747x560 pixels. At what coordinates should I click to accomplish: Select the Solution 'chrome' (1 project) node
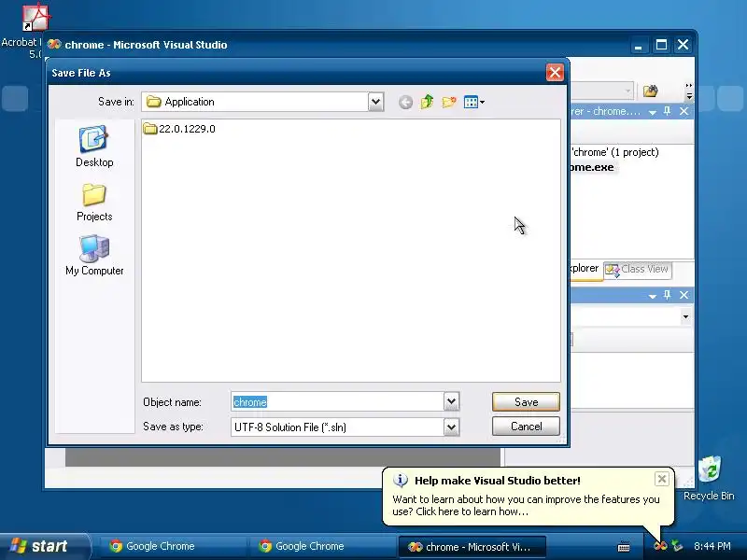click(x=614, y=152)
